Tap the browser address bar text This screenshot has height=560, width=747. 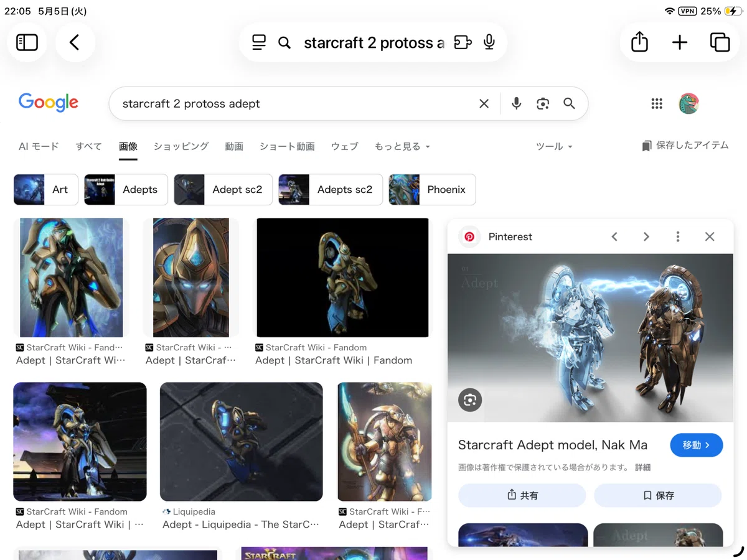click(x=374, y=43)
